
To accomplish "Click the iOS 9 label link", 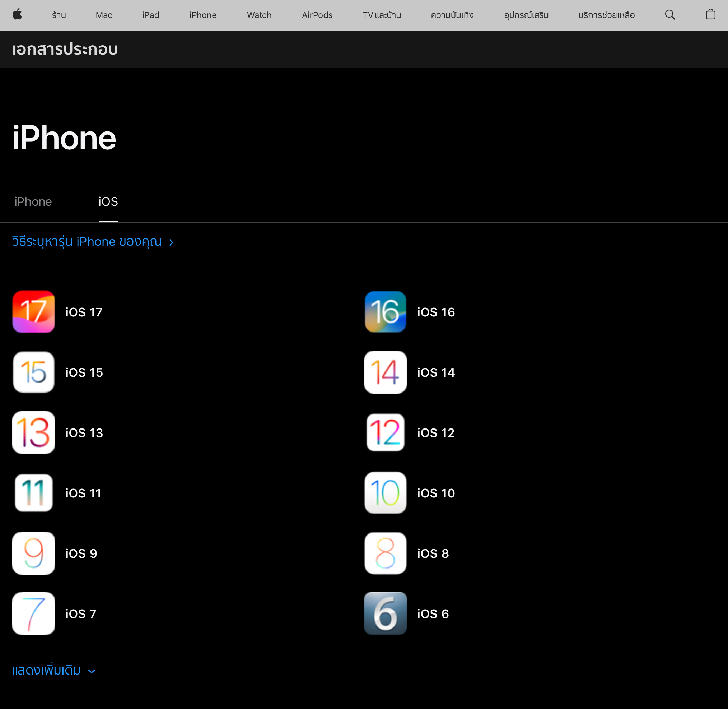I will pyautogui.click(x=81, y=553).
